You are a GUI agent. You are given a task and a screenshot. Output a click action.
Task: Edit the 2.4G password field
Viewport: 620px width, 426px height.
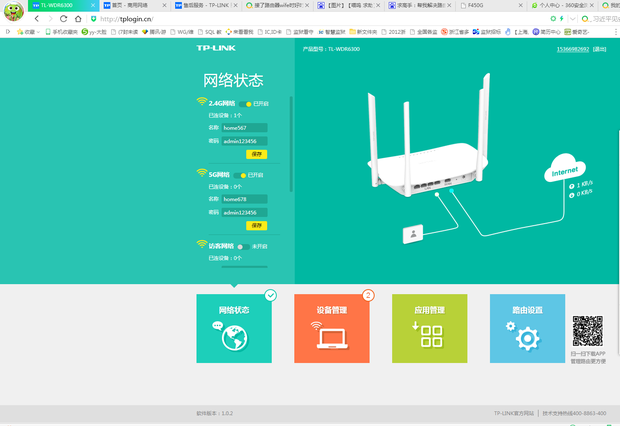(x=244, y=141)
